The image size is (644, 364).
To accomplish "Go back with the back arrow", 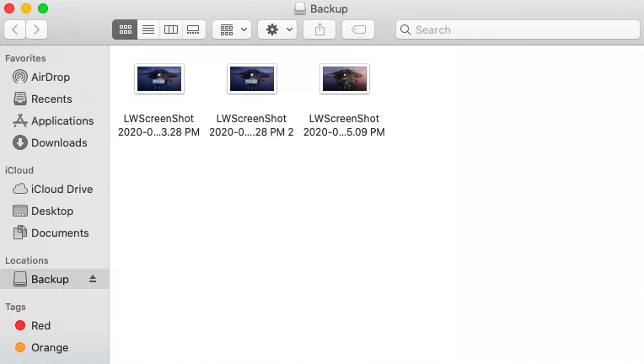I will [x=15, y=29].
